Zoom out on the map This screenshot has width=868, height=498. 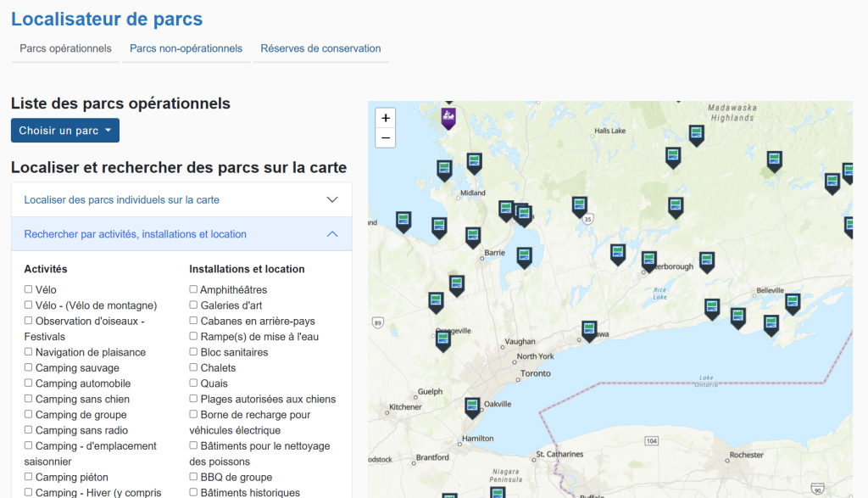386,138
